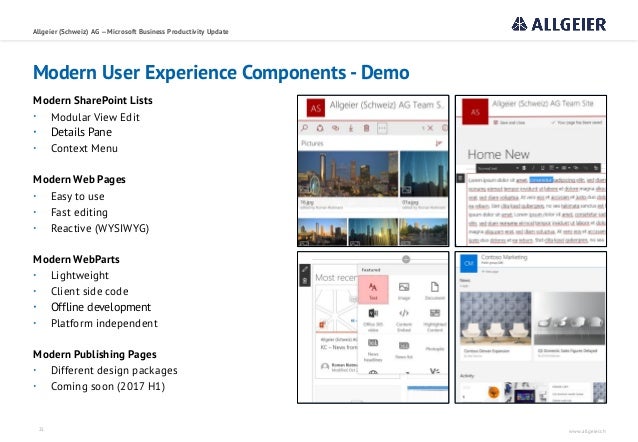
Task: Click the blue CM logo of Contoso Marketing
Action: tap(468, 264)
